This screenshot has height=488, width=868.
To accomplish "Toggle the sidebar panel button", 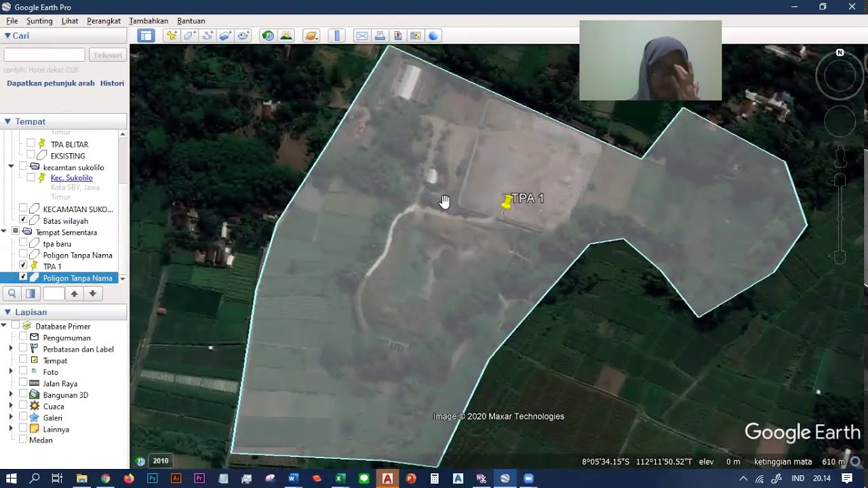I will click(146, 35).
